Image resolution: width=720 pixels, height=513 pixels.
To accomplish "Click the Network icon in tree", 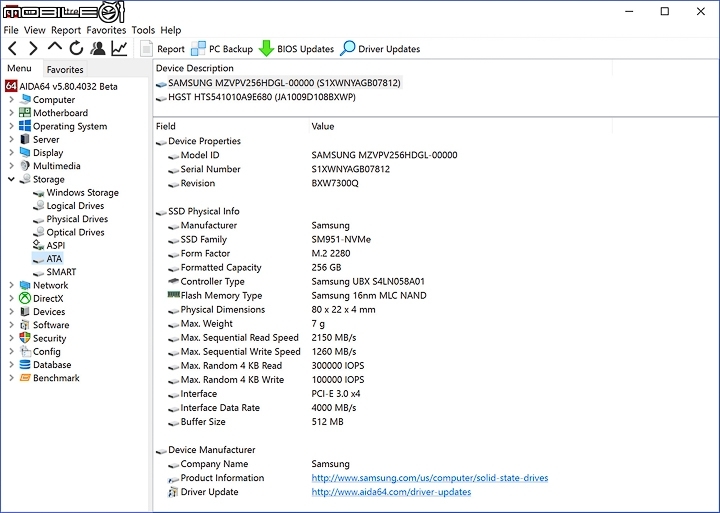I will [25, 285].
